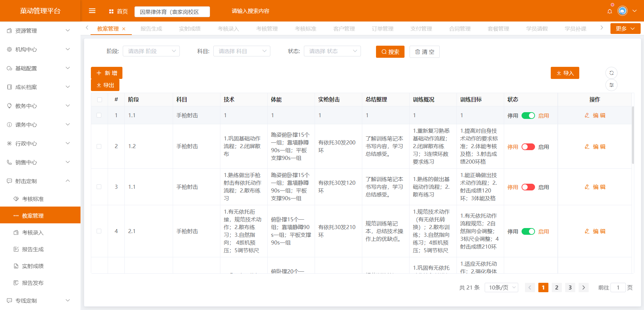Click the 教务中心 lightbulb icon

9,106
